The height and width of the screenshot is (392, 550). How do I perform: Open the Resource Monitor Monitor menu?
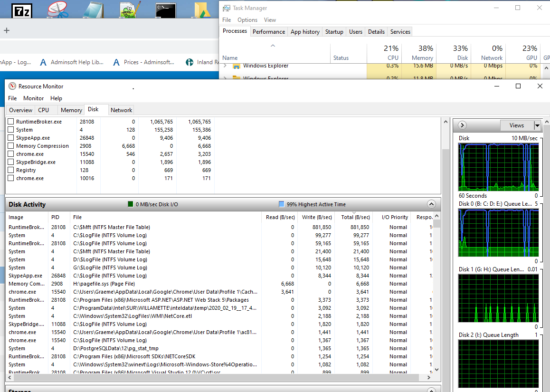click(34, 98)
